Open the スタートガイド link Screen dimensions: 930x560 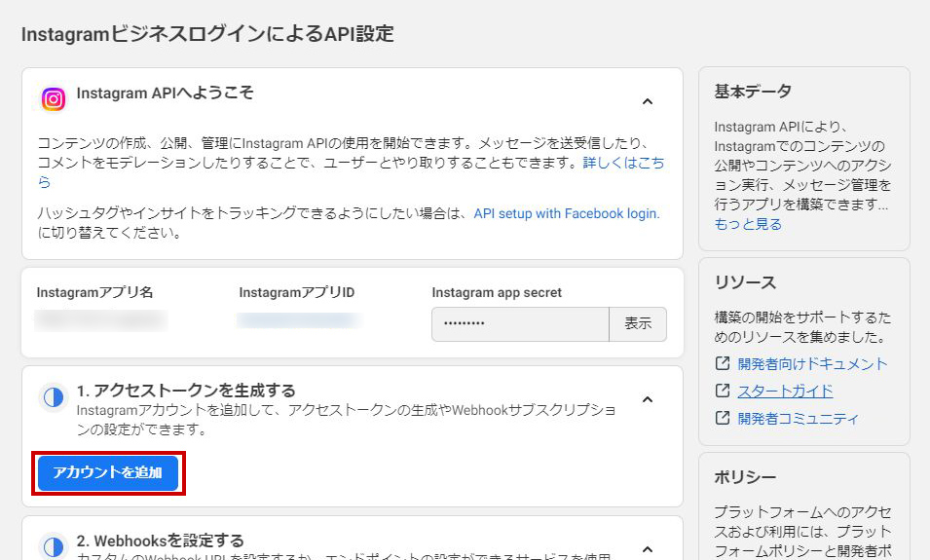(785, 391)
